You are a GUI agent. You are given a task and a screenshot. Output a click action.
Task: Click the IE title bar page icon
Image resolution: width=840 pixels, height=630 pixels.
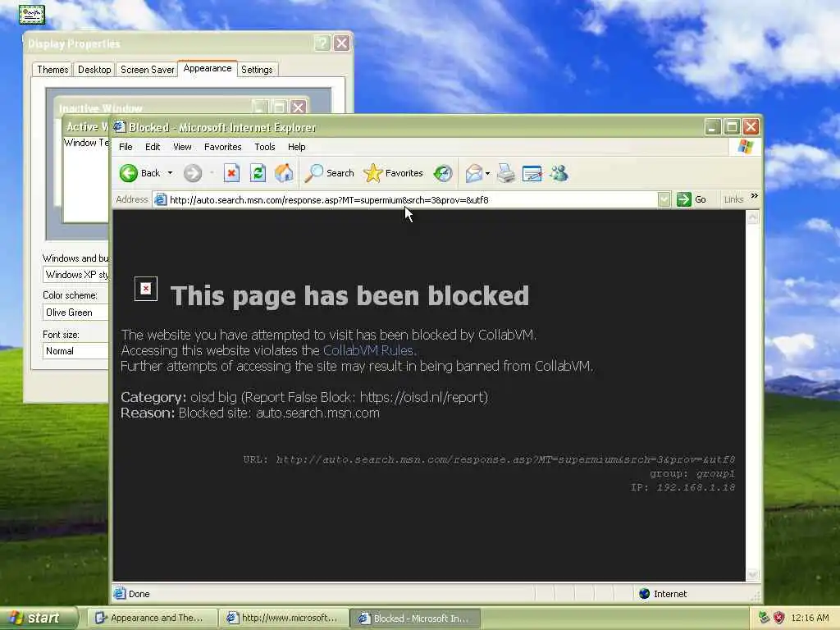[120, 127]
